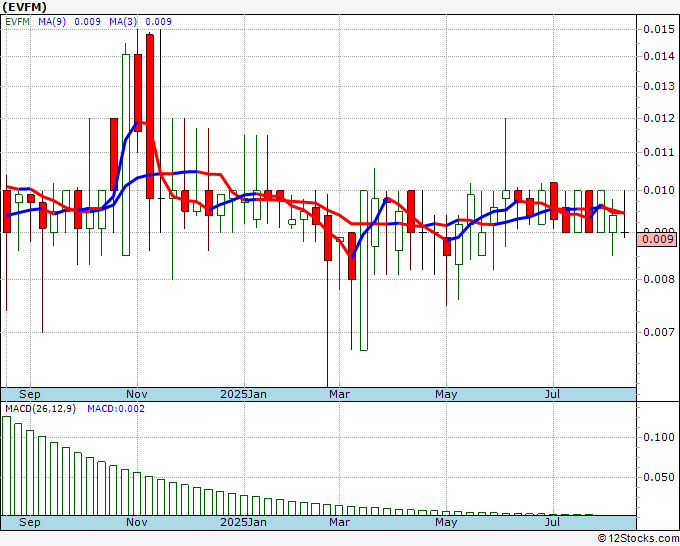Open the 12Stocks.com copyright link

[x=638, y=539]
